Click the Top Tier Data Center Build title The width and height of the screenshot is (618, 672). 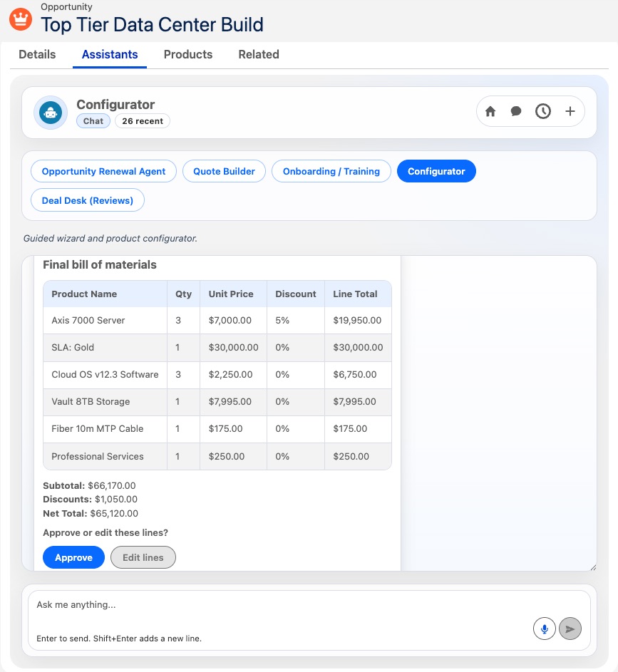coord(152,24)
